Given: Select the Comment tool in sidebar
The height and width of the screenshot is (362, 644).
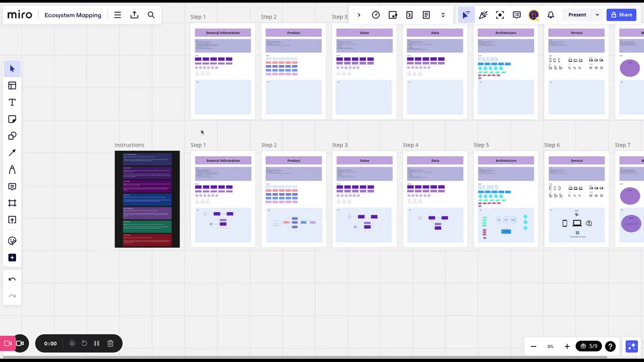Looking at the screenshot, I should point(12,187).
